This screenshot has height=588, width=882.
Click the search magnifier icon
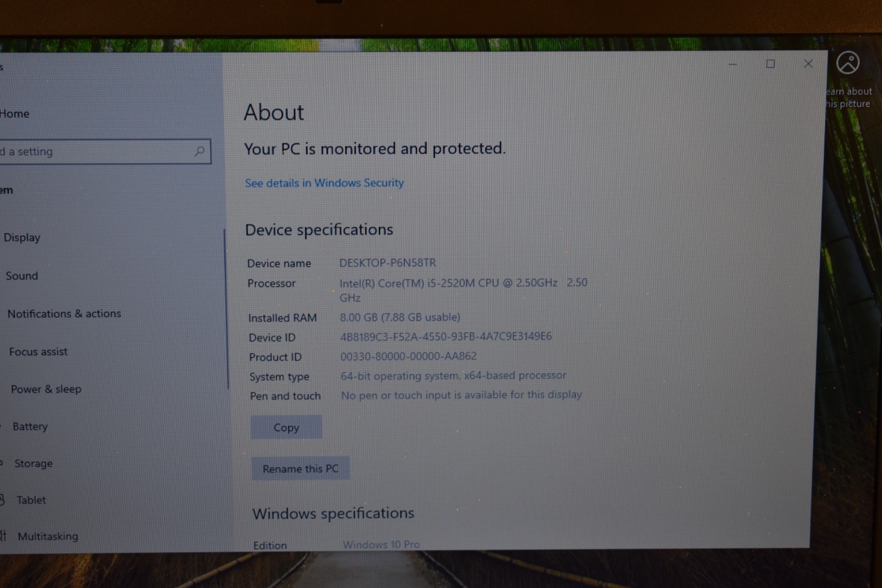[x=200, y=150]
